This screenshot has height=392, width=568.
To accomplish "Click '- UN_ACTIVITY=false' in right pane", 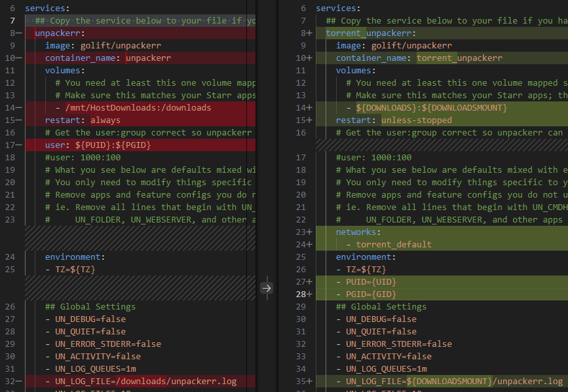I will [x=384, y=357].
